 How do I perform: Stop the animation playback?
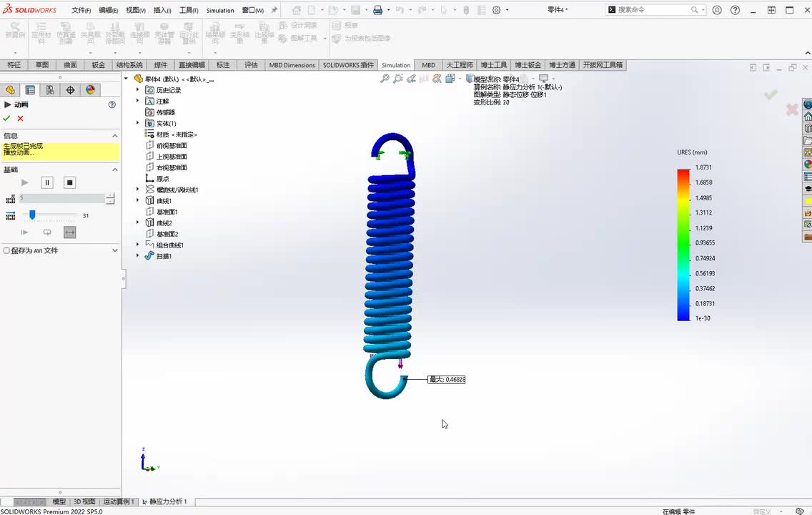click(69, 182)
